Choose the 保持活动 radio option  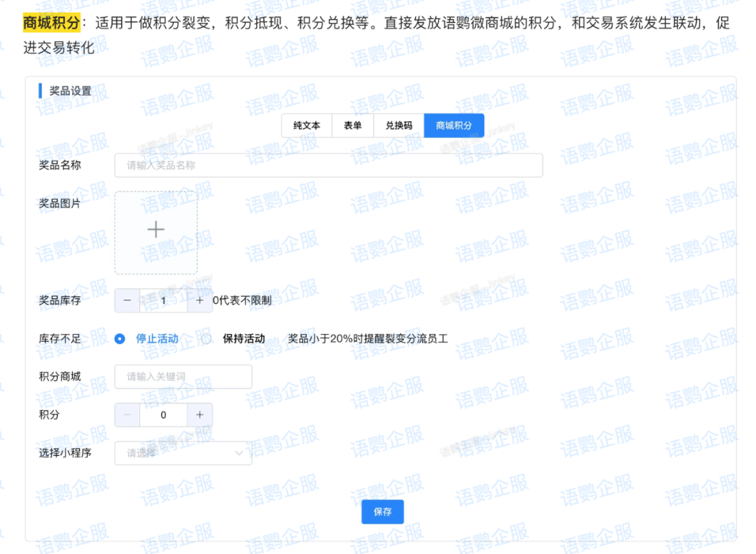click(x=206, y=339)
